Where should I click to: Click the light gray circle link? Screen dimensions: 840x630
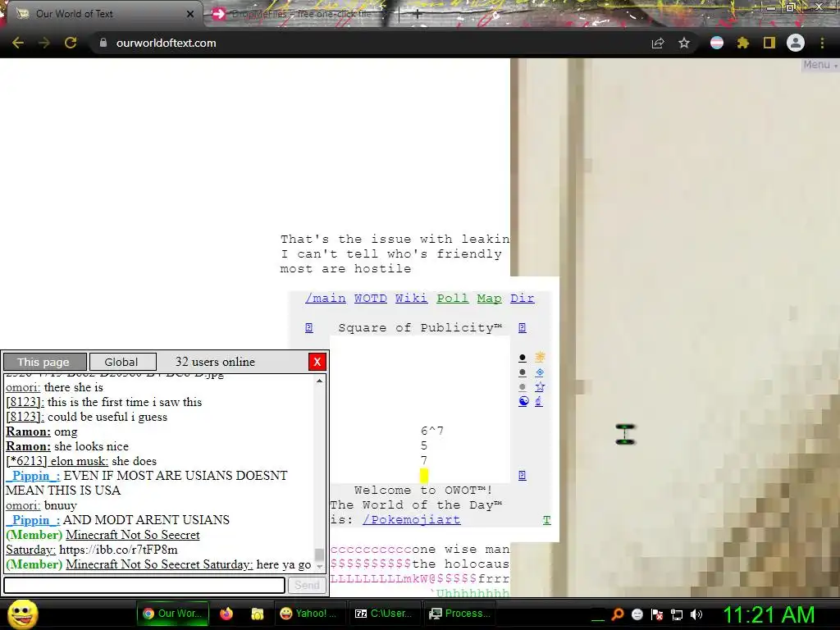523,387
